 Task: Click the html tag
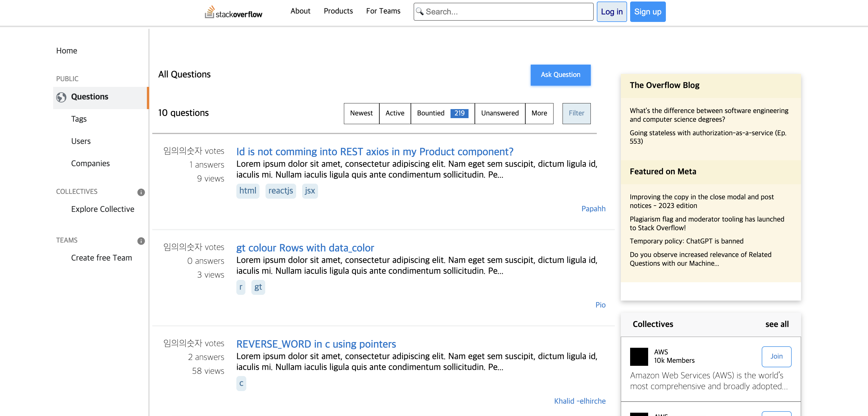click(248, 191)
